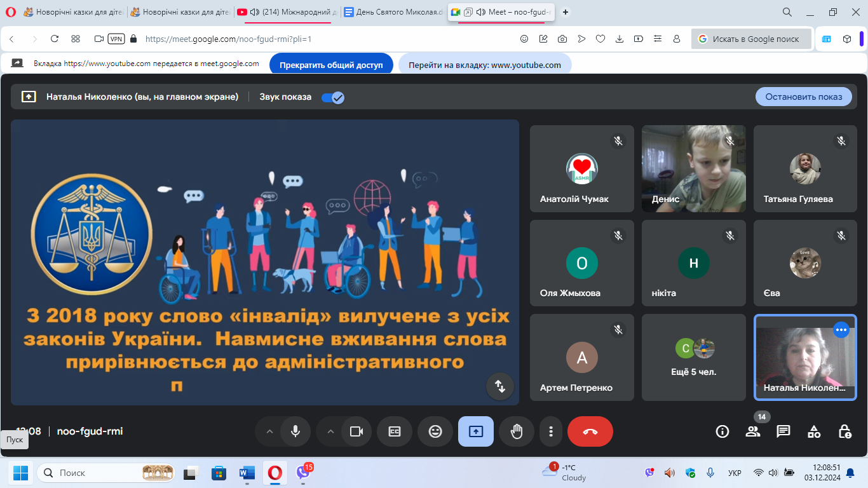Expand audio settings chevron beside microphone

click(269, 431)
